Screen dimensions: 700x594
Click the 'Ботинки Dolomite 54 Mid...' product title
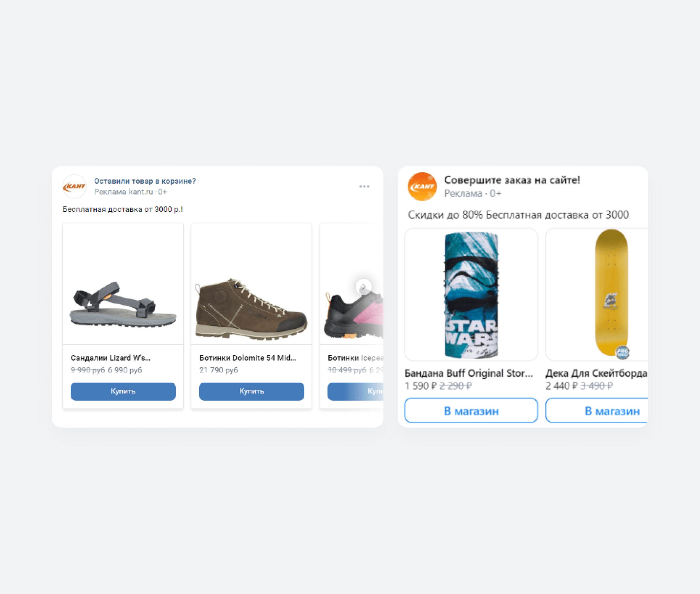[x=247, y=358]
